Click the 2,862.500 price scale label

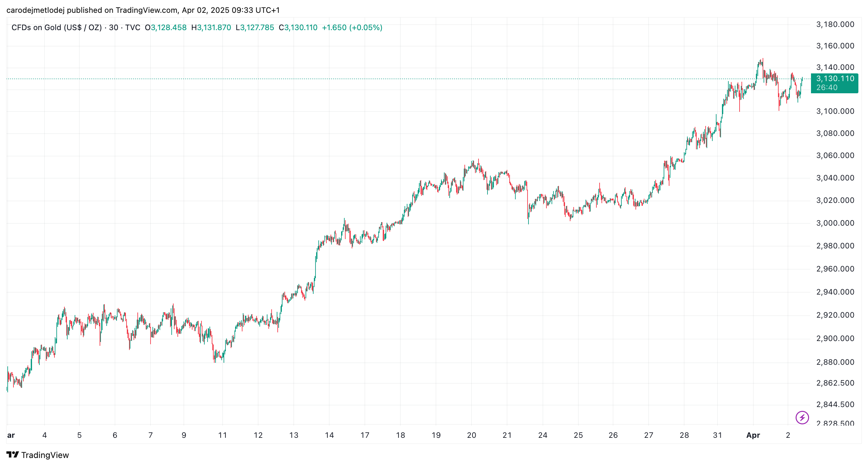835,383
